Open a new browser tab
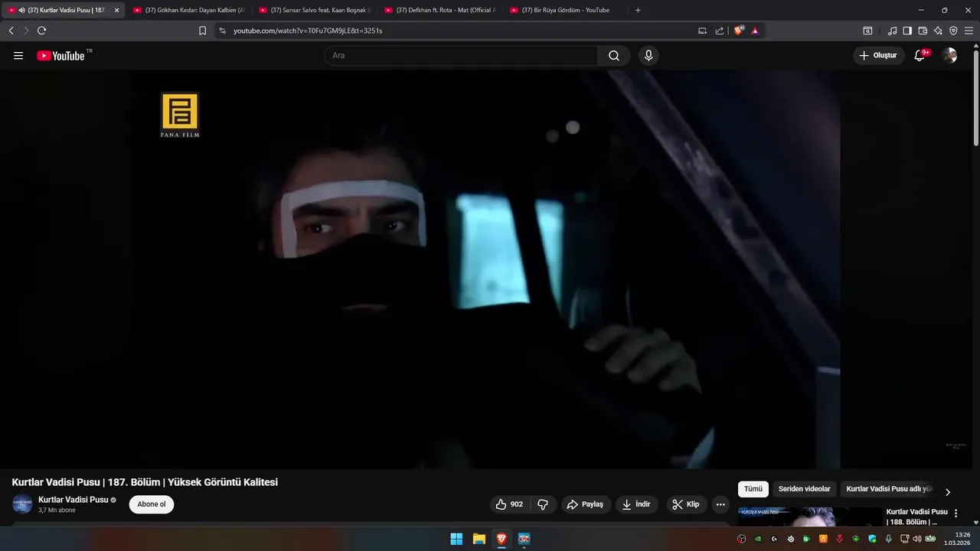Viewport: 980px width, 551px height. [x=638, y=10]
